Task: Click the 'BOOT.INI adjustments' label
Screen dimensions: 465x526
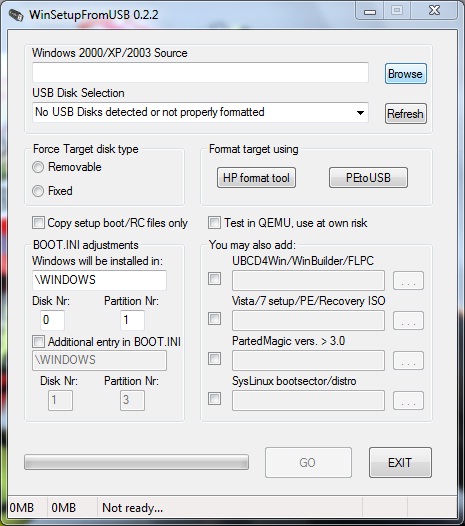Action: click(86, 245)
